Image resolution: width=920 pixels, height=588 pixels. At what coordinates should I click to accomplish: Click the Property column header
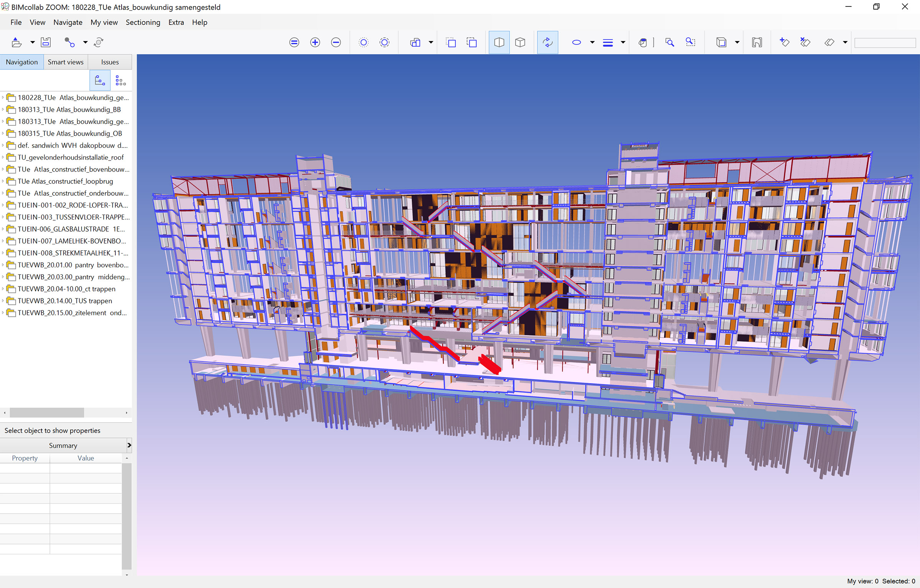coord(25,458)
